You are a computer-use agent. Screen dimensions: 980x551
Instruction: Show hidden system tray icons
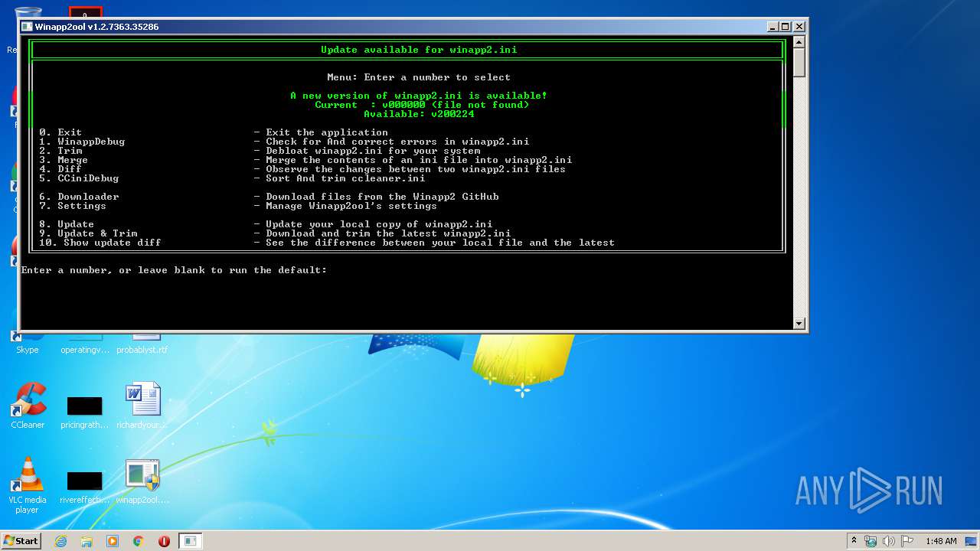[x=854, y=541]
